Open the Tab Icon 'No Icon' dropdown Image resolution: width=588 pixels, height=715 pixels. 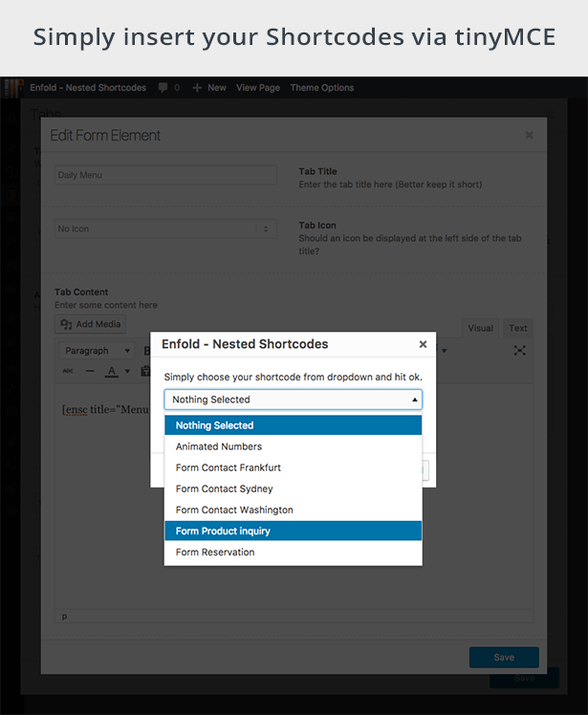coord(166,228)
